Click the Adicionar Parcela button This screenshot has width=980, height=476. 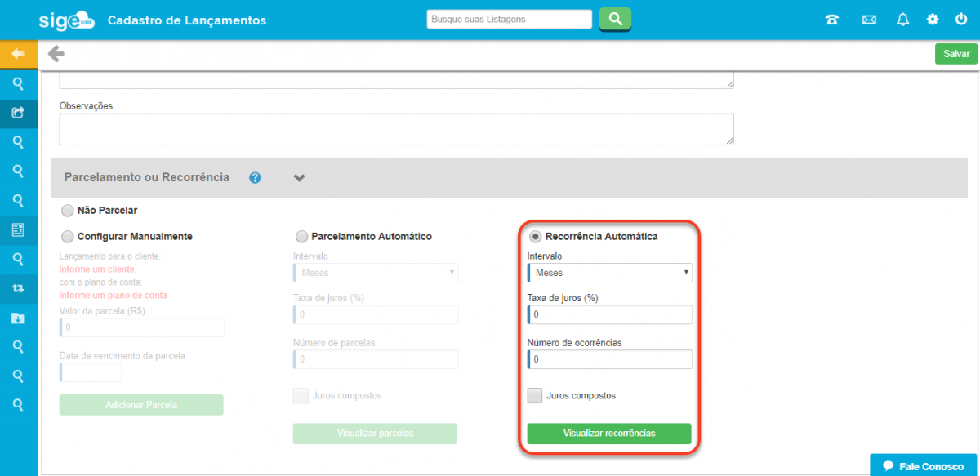click(x=141, y=405)
